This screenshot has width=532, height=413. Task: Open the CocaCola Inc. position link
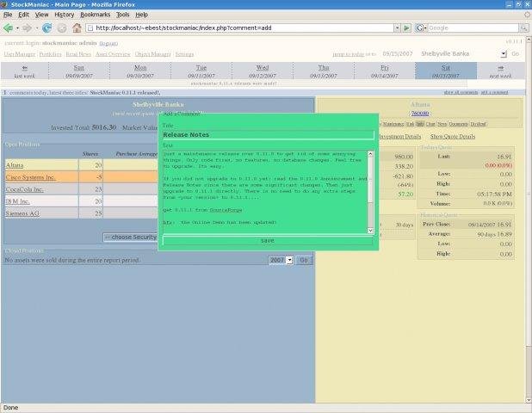pyautogui.click(x=24, y=189)
